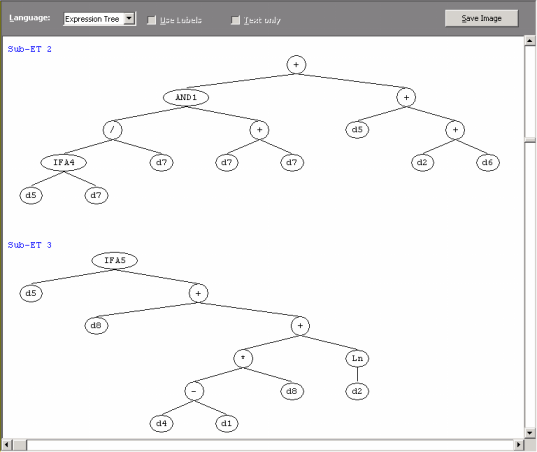Toggle the Text only checkbox

pos(235,20)
